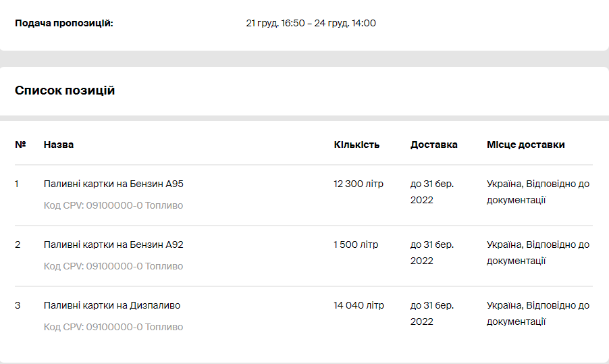This screenshot has width=609, height=364.
Task: Click the 'Список позицій' section heading
Action: point(65,90)
